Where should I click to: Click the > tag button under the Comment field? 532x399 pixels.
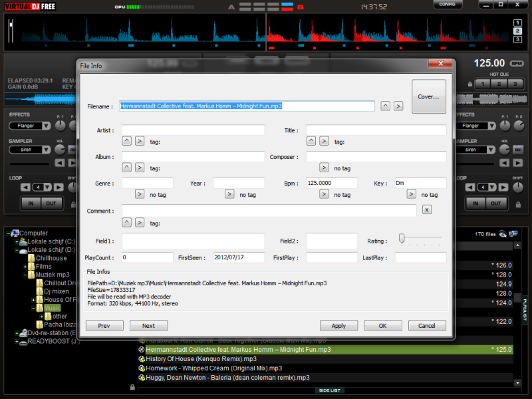coord(140,223)
